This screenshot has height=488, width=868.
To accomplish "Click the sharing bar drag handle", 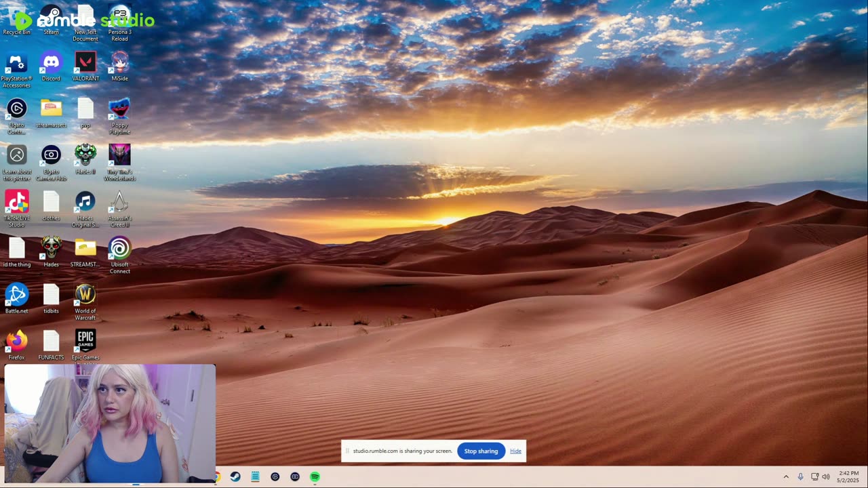I will [347, 451].
